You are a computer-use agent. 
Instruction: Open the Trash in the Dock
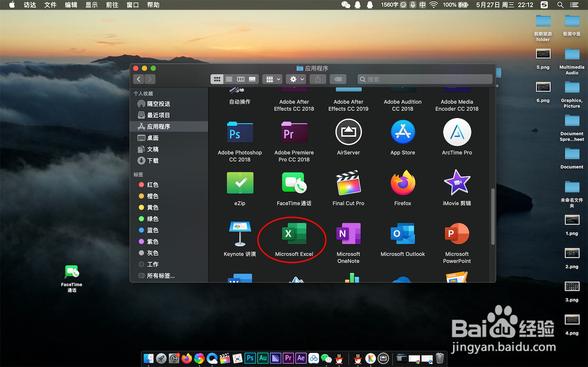[x=440, y=358]
